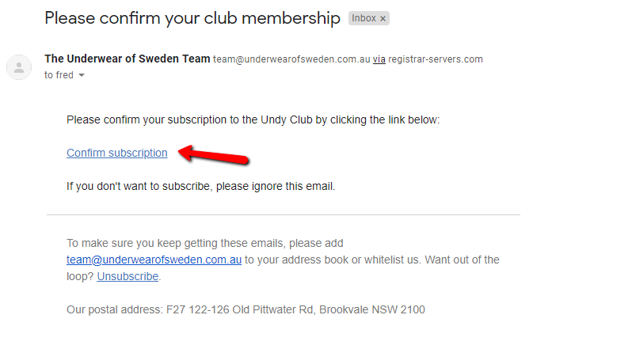Click the sender's default avatar icon

coord(19,67)
